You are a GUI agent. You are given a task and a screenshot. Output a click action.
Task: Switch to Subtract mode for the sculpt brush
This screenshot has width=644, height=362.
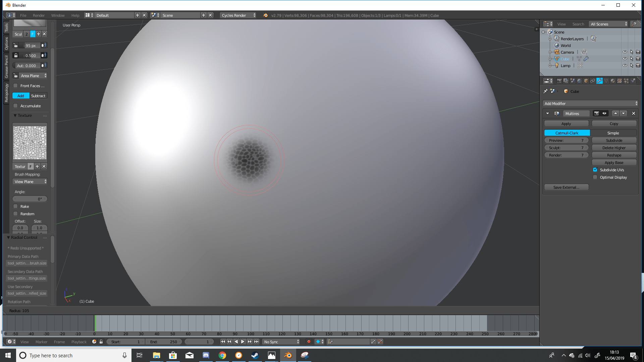click(38, 96)
